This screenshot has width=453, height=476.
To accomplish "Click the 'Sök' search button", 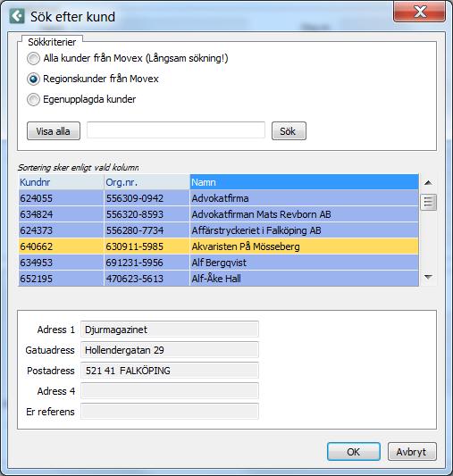I will [289, 131].
